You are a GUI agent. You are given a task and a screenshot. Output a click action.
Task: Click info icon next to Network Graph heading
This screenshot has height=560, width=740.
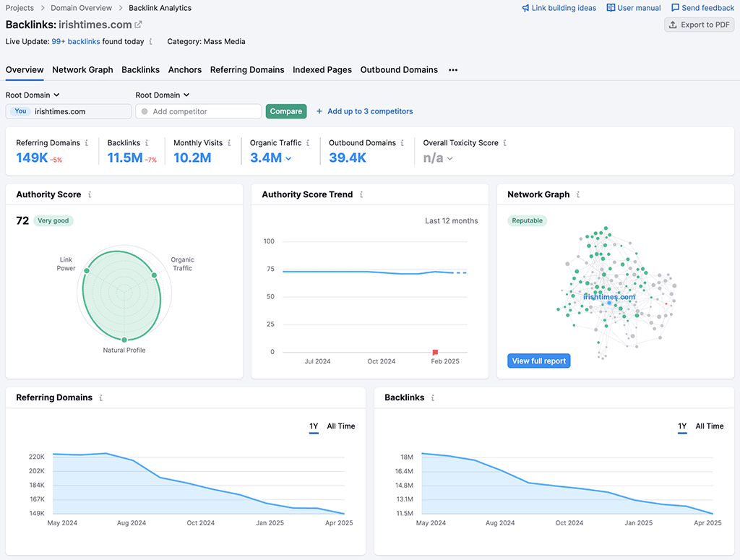click(578, 194)
